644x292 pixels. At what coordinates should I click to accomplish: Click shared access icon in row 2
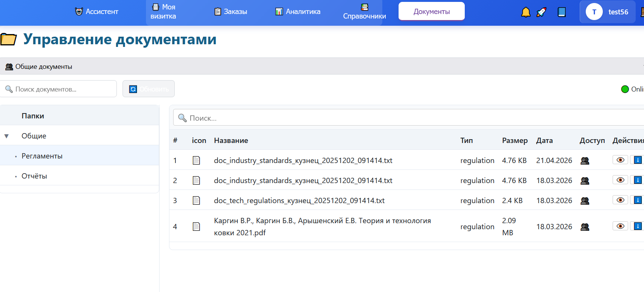(585, 181)
